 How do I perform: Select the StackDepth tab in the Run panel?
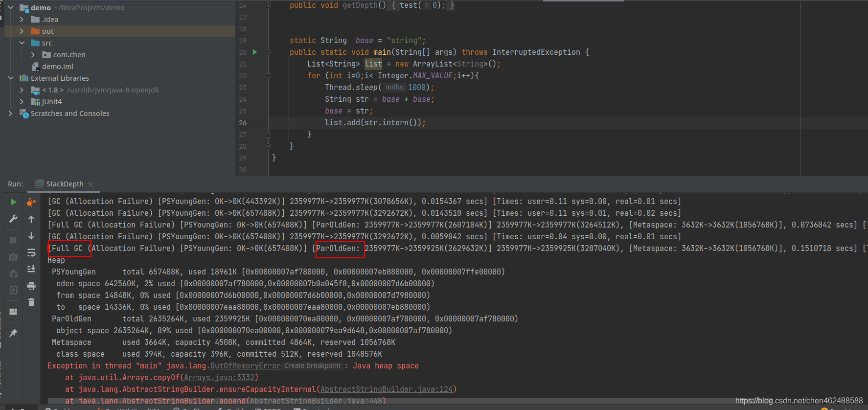pyautogui.click(x=65, y=184)
